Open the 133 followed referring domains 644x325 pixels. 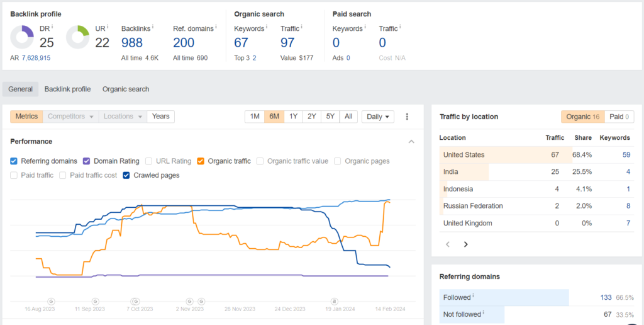(x=606, y=297)
